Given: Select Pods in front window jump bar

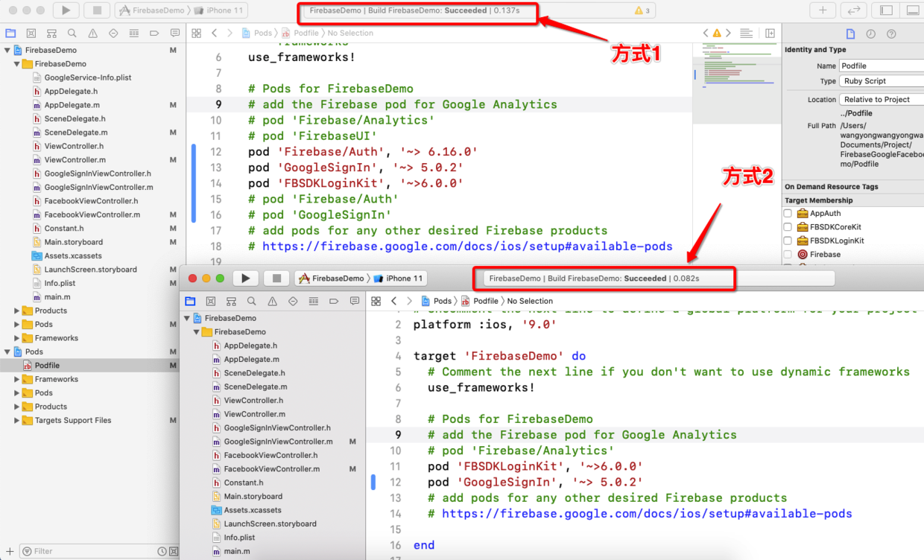Looking at the screenshot, I should tap(437, 301).
